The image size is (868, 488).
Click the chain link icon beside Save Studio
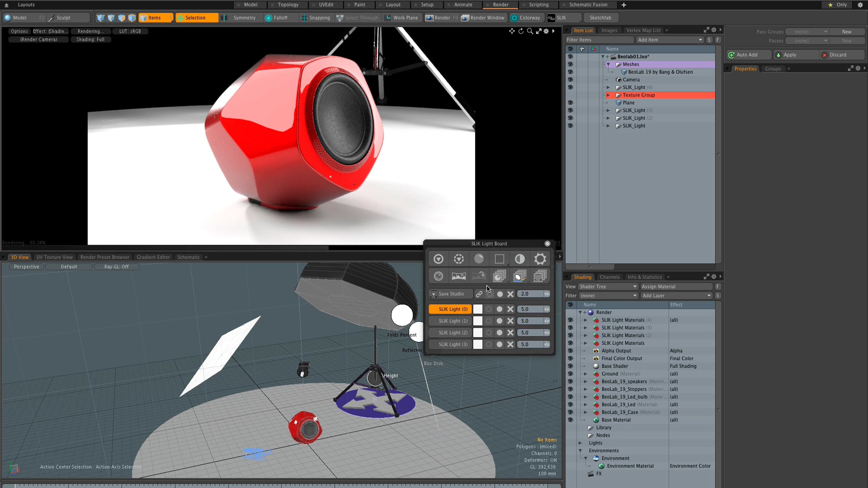[x=479, y=294]
